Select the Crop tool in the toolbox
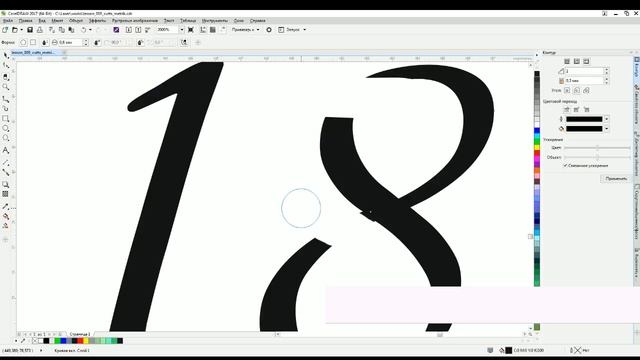Image resolution: width=640 pixels, height=360 pixels. [x=6, y=77]
